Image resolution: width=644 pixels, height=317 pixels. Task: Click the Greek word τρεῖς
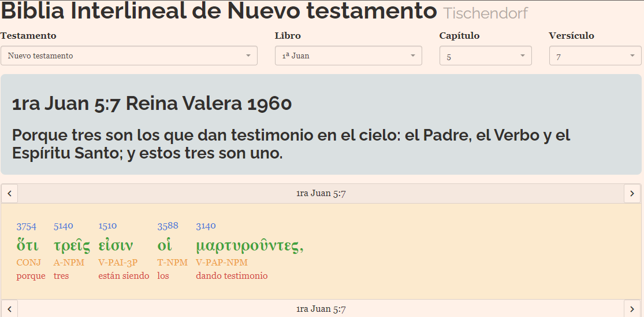(72, 245)
